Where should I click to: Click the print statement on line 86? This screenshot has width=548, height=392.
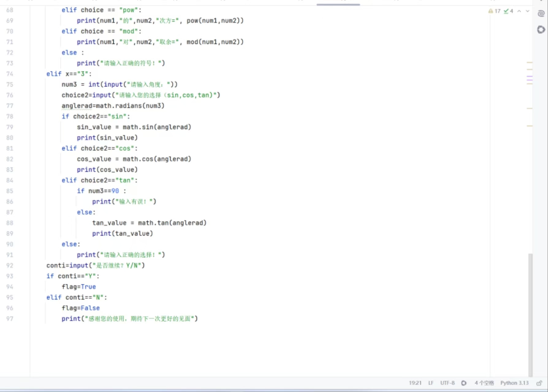click(x=124, y=202)
